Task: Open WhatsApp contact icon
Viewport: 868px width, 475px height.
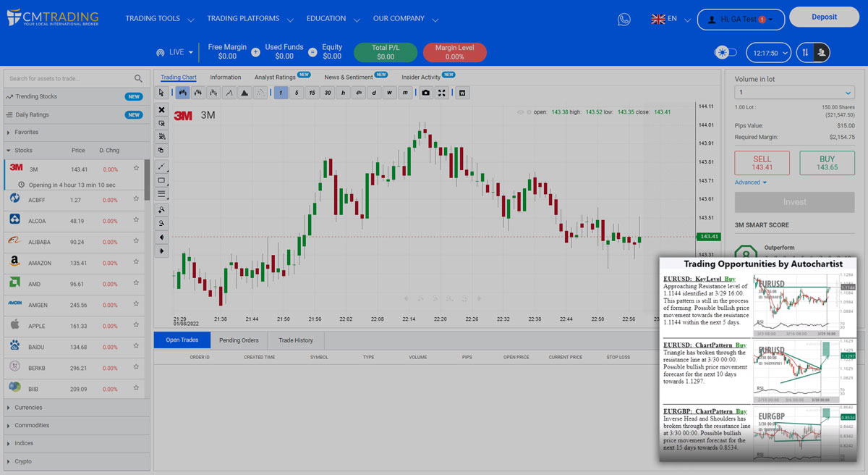Action: pos(624,20)
